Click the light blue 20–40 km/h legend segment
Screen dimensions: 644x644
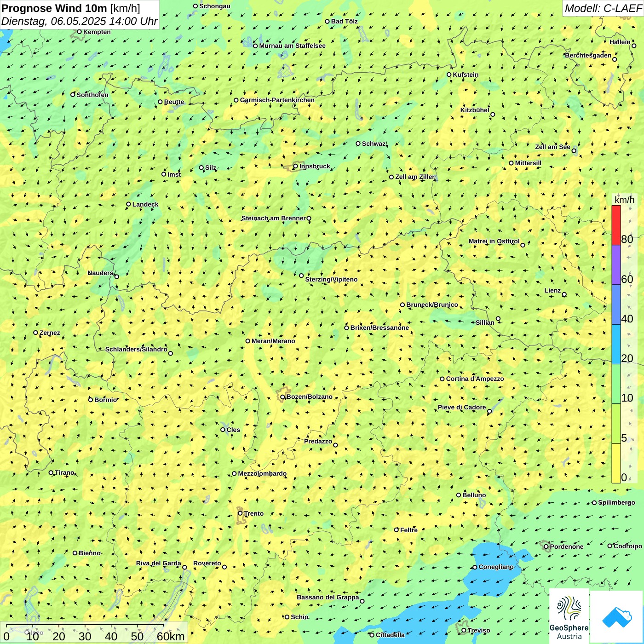pos(616,345)
